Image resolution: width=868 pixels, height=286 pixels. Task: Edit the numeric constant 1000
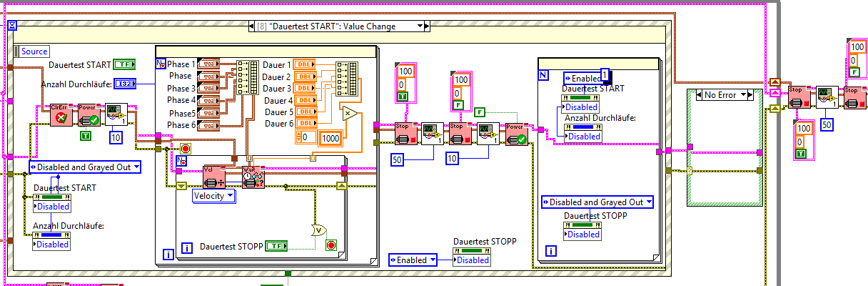point(330,138)
